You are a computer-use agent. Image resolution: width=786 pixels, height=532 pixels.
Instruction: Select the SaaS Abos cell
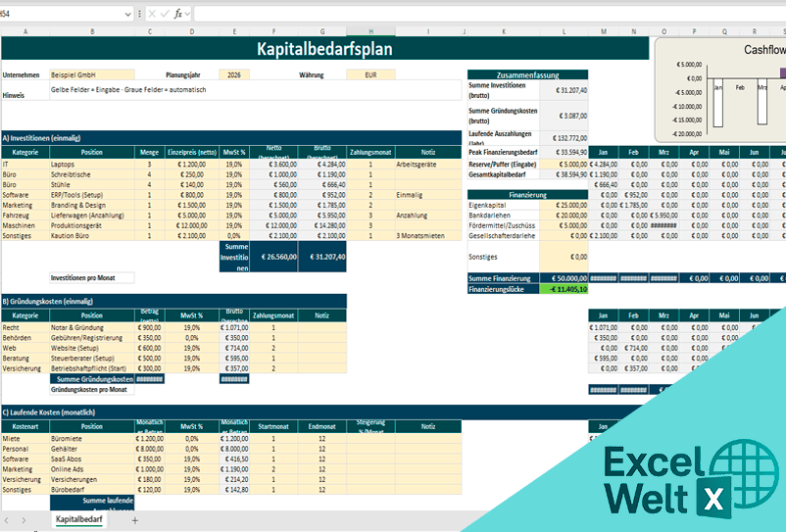[92, 459]
